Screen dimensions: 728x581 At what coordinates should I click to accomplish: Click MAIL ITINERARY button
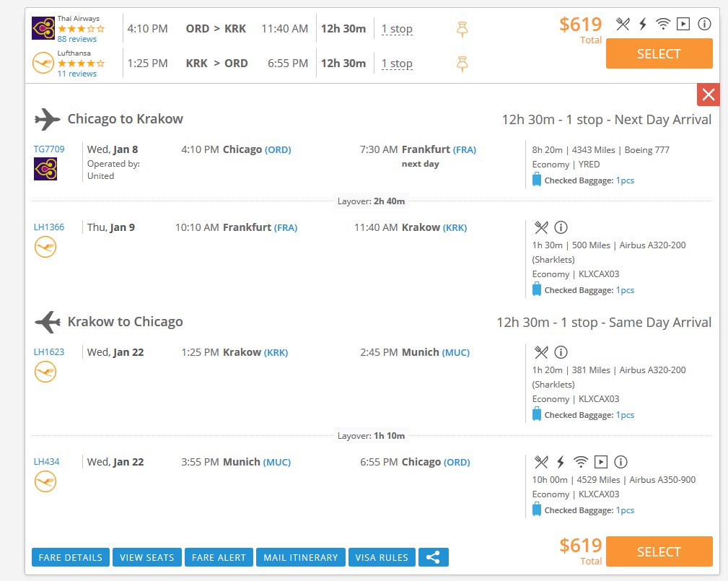(301, 557)
